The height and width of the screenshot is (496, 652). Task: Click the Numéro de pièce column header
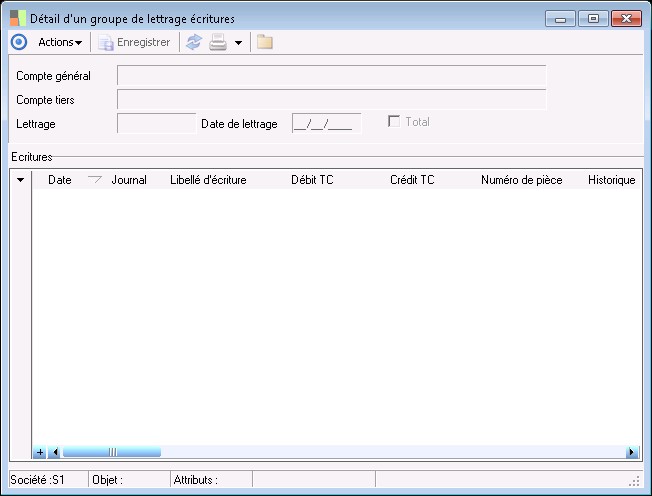(x=521, y=180)
